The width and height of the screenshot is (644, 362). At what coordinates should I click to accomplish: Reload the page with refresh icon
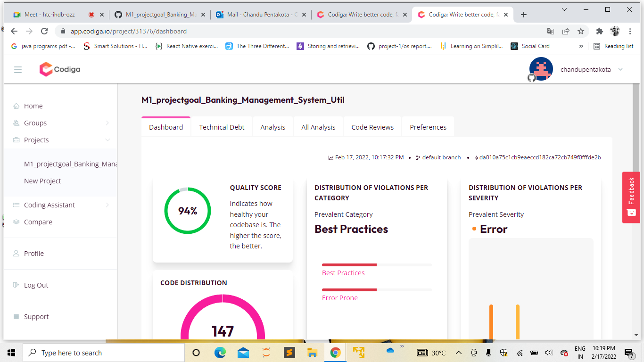[x=44, y=31]
